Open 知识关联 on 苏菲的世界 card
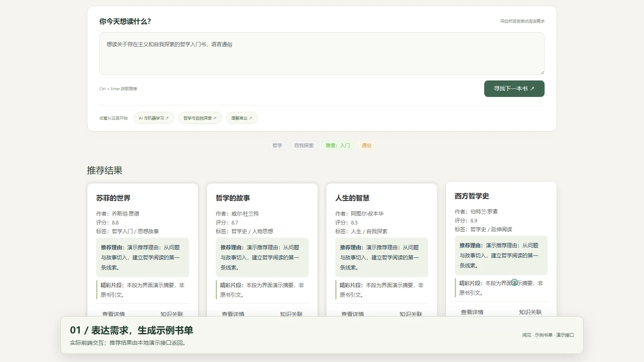The height and width of the screenshot is (362, 644). tap(172, 314)
